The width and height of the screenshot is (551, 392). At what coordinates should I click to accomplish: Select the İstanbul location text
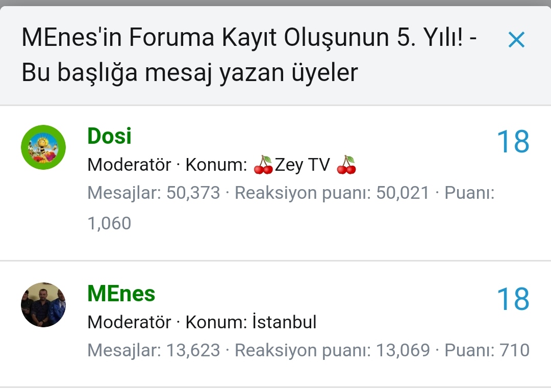click(284, 322)
